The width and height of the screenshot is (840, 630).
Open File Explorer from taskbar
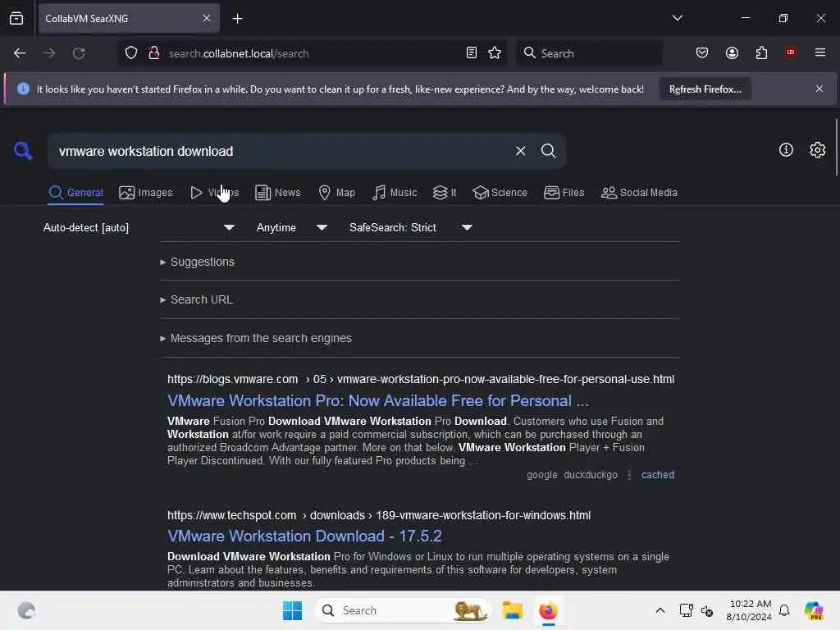512,610
